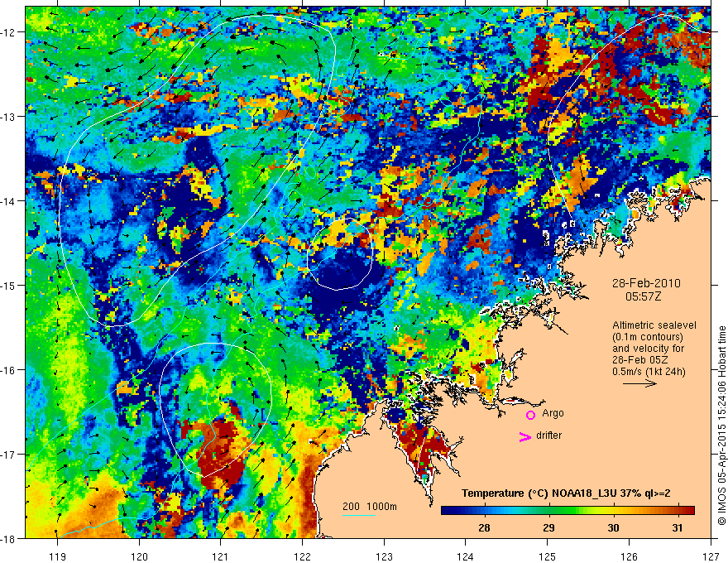The image size is (728, 563).
Task: Click the velocity scale arrow in legend
Action: pos(639,383)
